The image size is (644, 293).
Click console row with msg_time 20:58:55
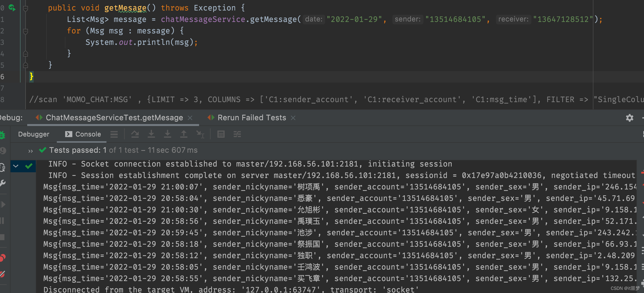pyautogui.click(x=340, y=278)
